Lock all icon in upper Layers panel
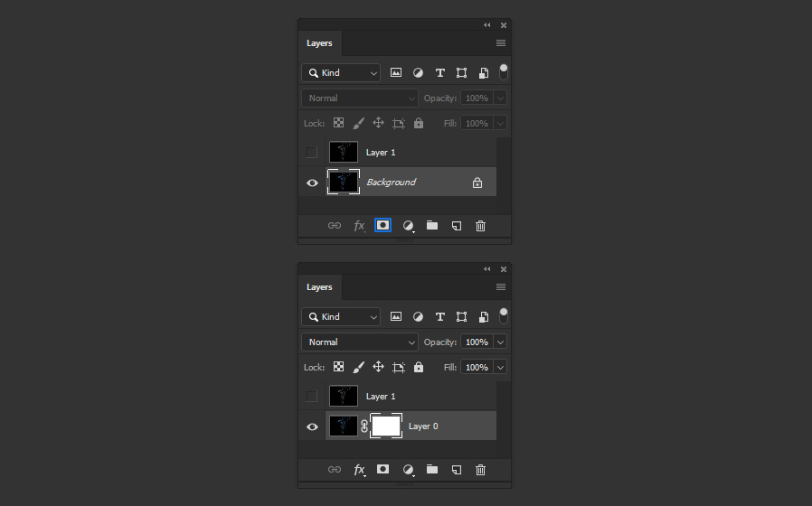The width and height of the screenshot is (812, 506). coord(419,123)
